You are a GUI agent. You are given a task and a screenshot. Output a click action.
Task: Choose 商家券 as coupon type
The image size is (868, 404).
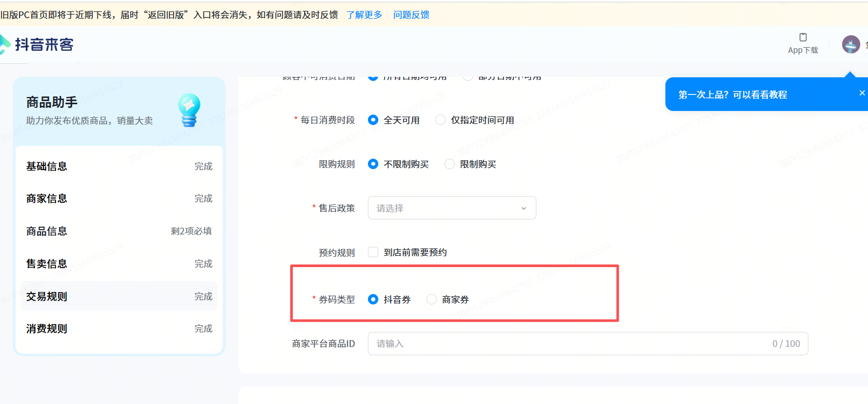[432, 300]
